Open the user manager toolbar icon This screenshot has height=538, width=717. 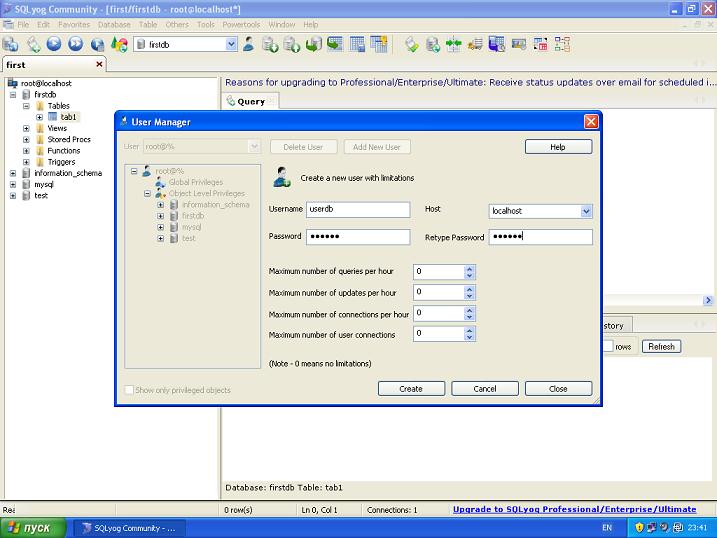(x=248, y=44)
